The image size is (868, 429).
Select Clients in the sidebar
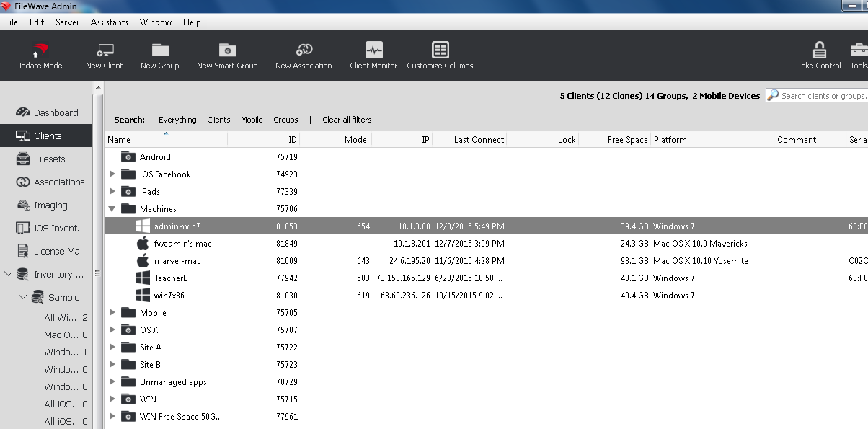tap(46, 136)
